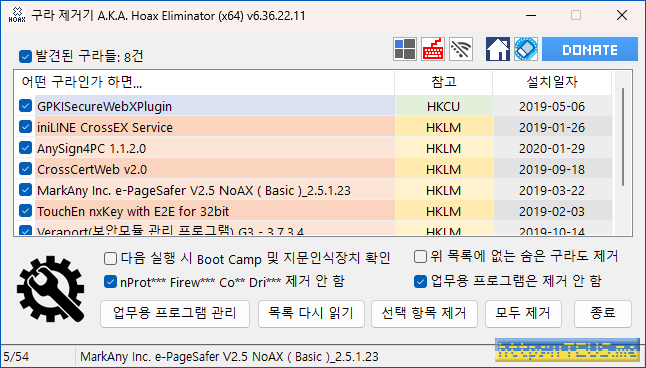Click the HKCU cell for GPKISecureWebXPlugin
The image size is (646, 368).
pos(444,106)
